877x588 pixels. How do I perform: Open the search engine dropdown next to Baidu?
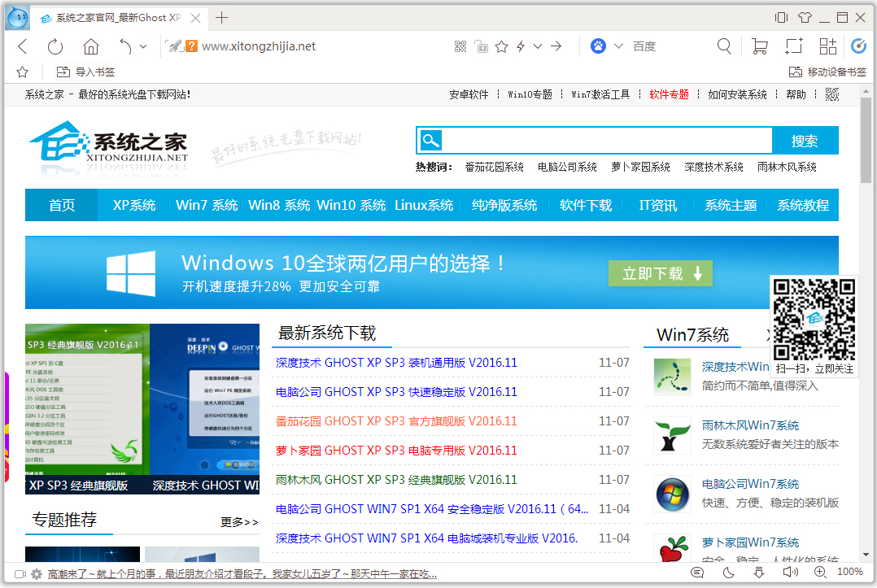pyautogui.click(x=618, y=46)
